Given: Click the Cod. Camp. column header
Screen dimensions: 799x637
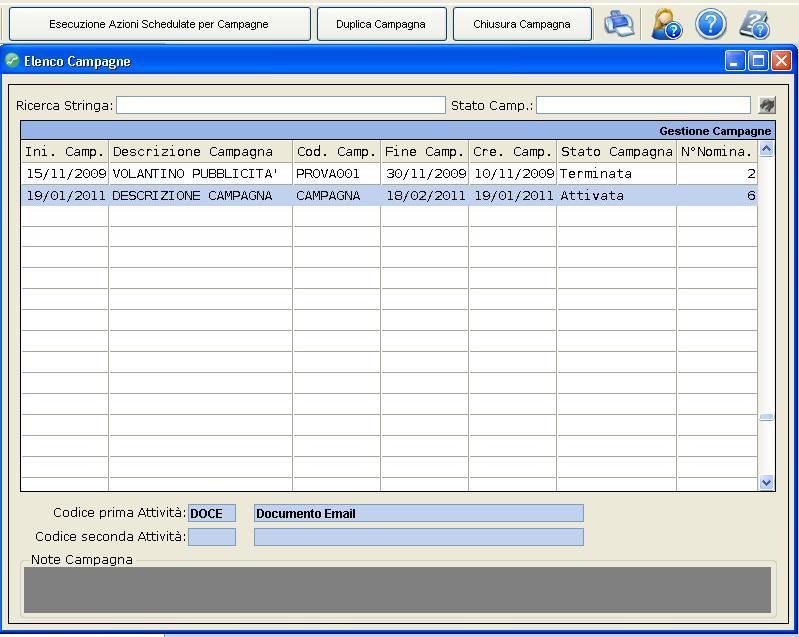Looking at the screenshot, I should [337, 152].
